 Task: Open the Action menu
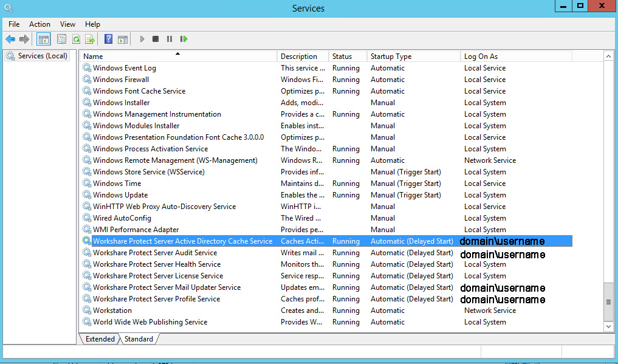[x=39, y=24]
